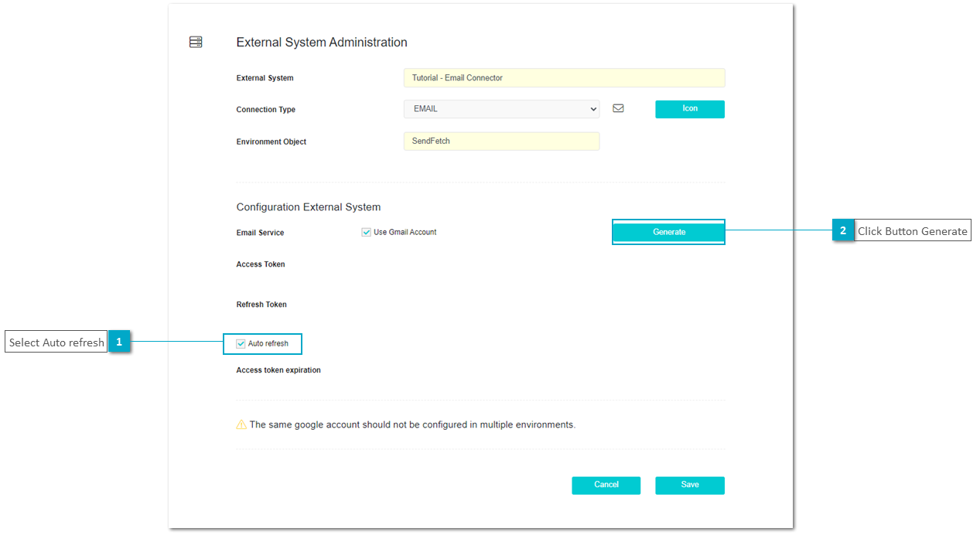This screenshot has height=535, width=980.
Task: Click the Generate button
Action: pyautogui.click(x=669, y=232)
